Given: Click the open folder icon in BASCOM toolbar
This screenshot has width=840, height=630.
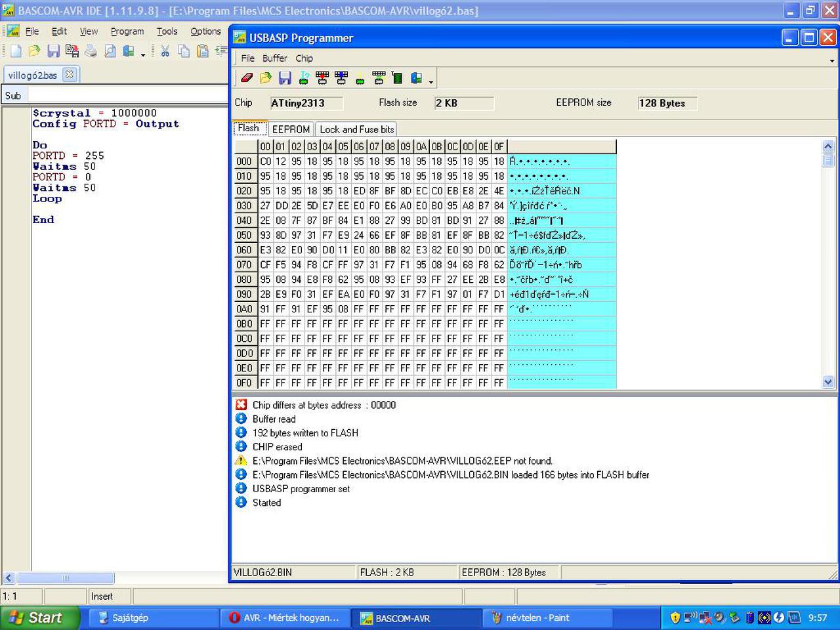Looking at the screenshot, I should (x=34, y=51).
